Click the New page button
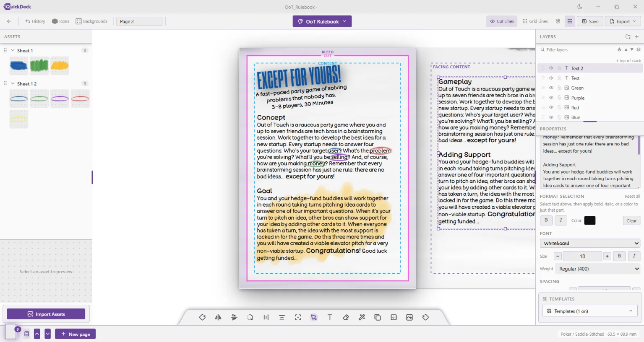This screenshot has height=342, width=644. click(76, 334)
